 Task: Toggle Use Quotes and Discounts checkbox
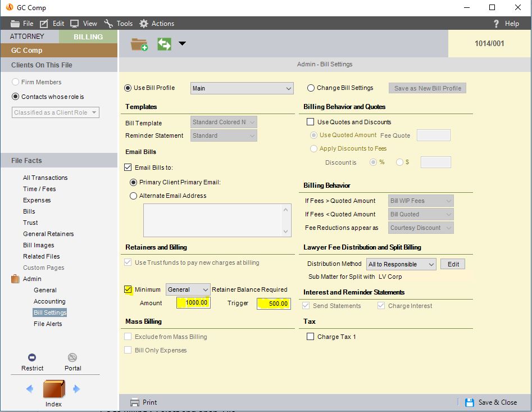coord(310,122)
